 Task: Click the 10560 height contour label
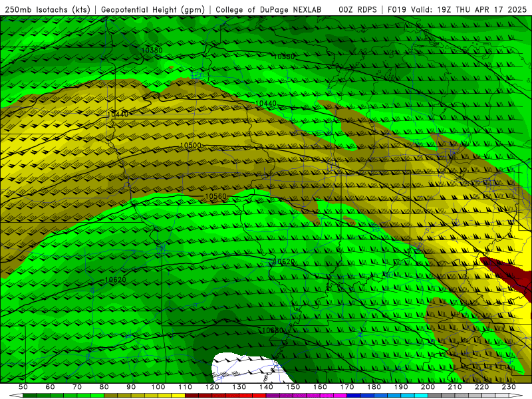(215, 196)
